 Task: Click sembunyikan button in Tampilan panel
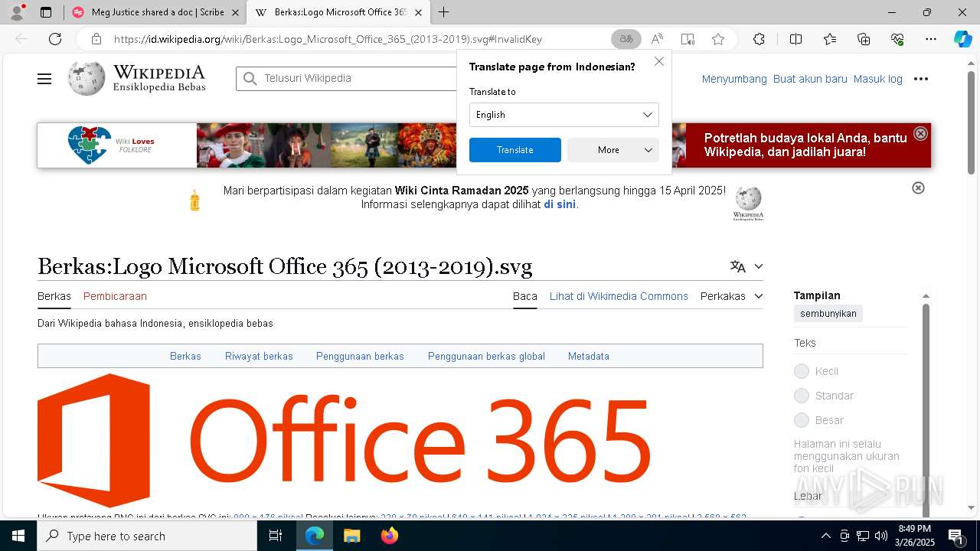[828, 314]
